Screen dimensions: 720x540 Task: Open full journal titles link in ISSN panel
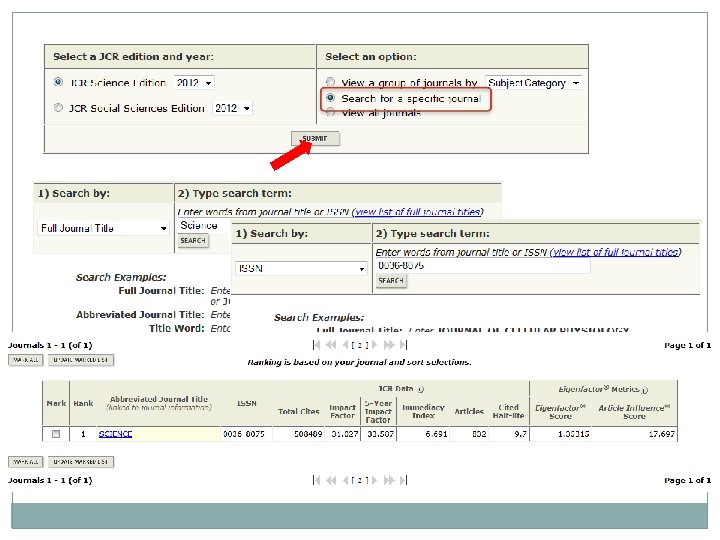(615, 252)
